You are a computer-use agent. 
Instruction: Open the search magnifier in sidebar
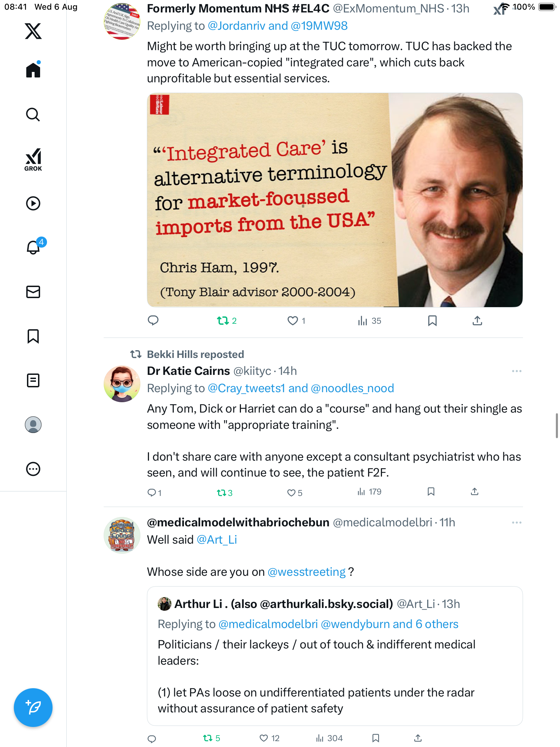33,114
